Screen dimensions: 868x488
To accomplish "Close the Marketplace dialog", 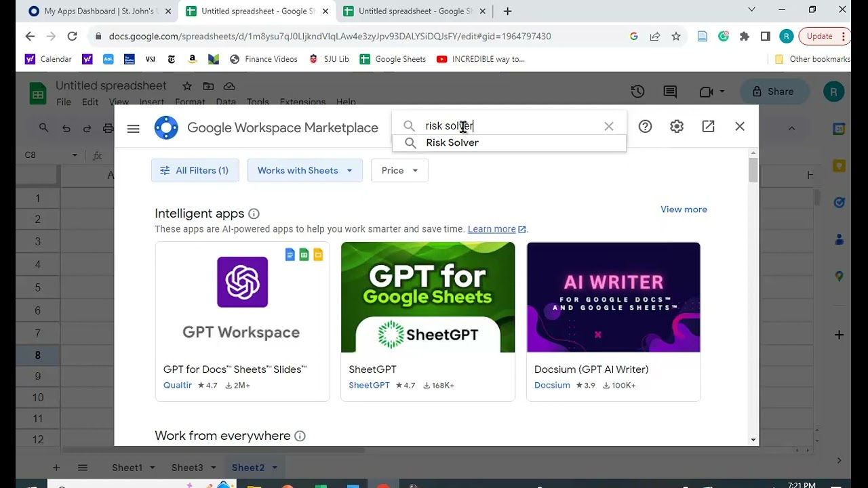I will [740, 126].
